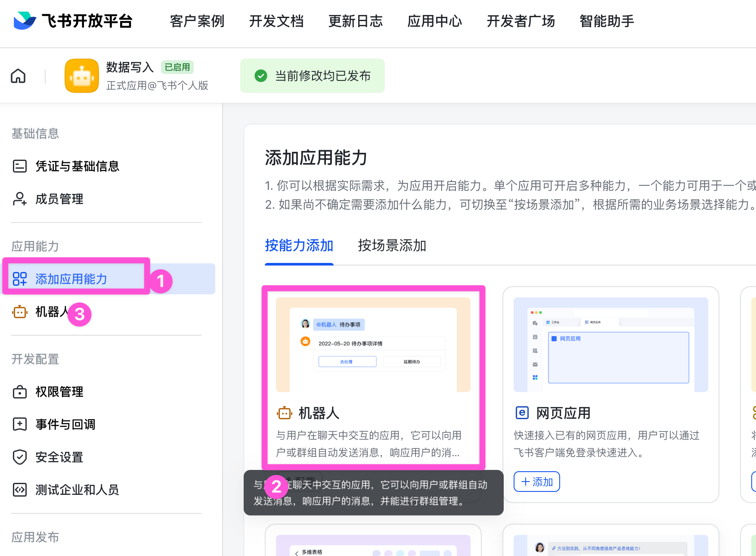Screen dimensions: 756x556
Task: Click the 机器人 card title text
Action: coord(319,413)
